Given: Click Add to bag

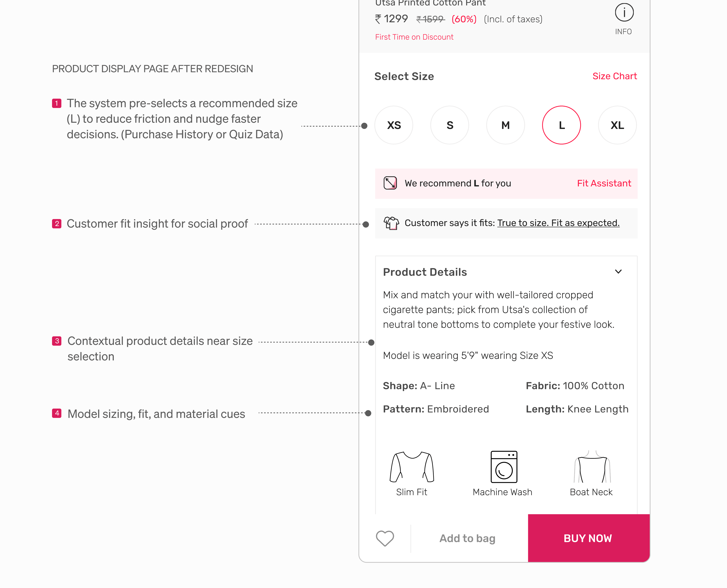Looking at the screenshot, I should [x=467, y=538].
